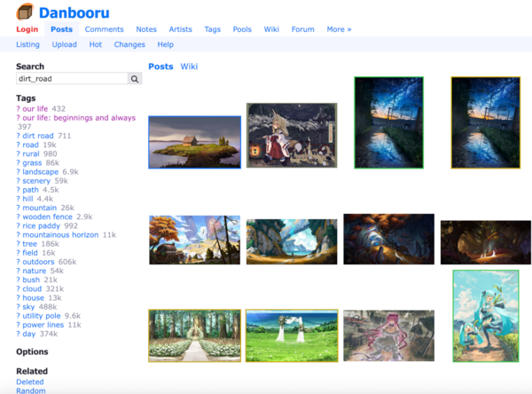Click the mountainous horizon tag

point(61,234)
